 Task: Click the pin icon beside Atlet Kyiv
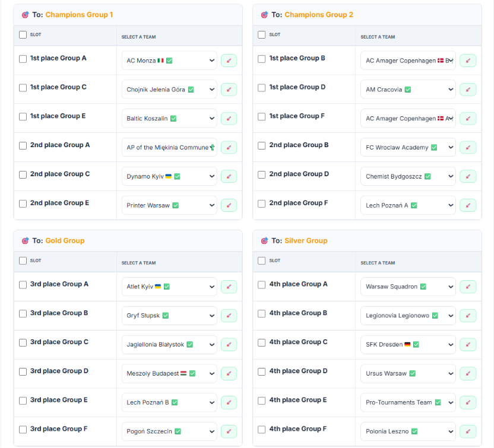(229, 287)
